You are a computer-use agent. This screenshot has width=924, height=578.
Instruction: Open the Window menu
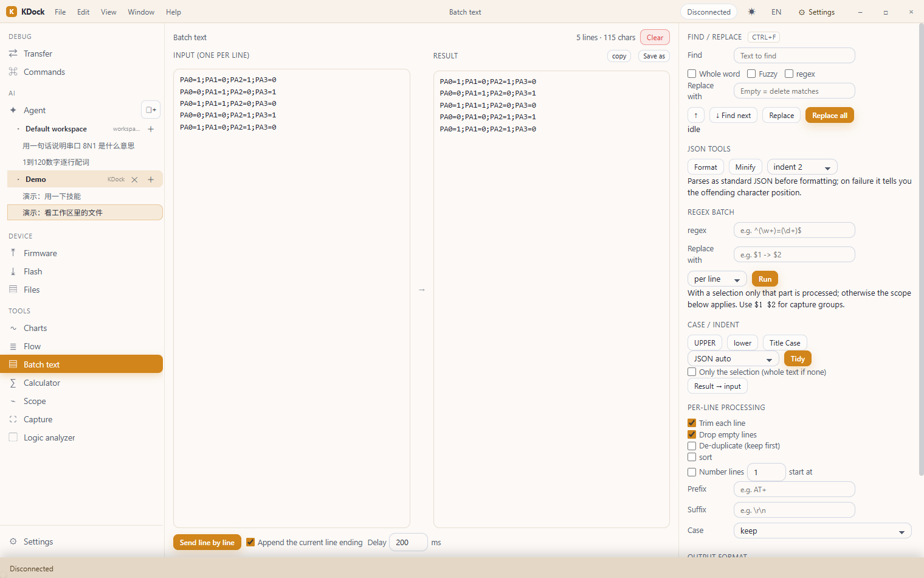point(141,12)
